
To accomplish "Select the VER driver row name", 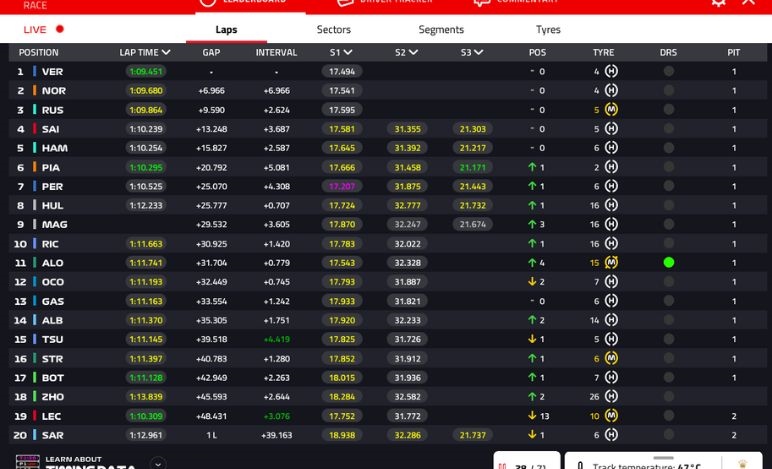I will click(52, 72).
